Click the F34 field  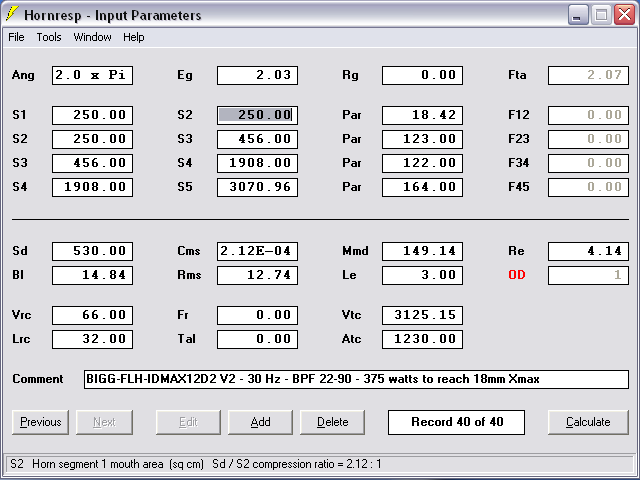click(x=588, y=163)
